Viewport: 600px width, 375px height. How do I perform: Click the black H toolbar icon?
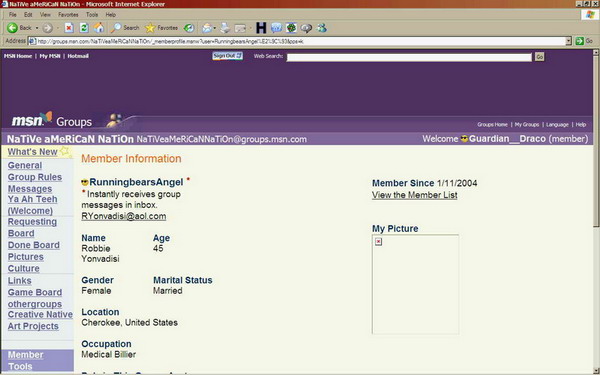coord(261,28)
